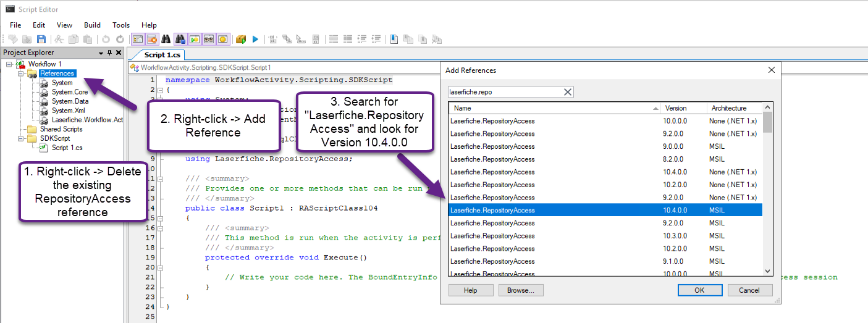Image resolution: width=868 pixels, height=323 pixels.
Task: Clear the laserfiche.repo search text
Action: 568,92
